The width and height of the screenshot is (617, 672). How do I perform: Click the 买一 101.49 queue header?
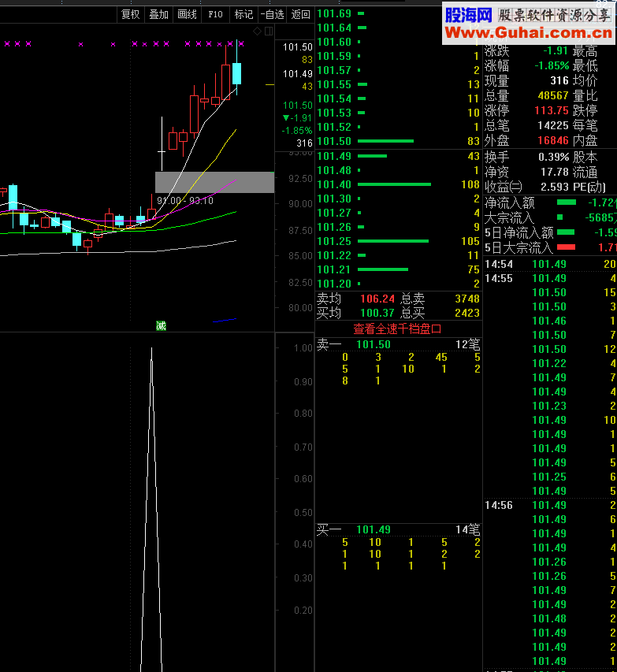(398, 529)
